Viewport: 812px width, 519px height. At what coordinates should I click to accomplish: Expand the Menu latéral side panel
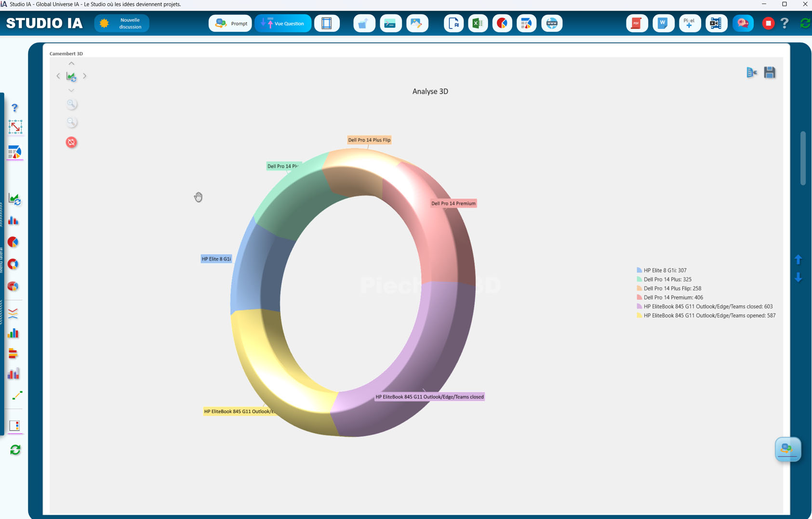point(1,260)
